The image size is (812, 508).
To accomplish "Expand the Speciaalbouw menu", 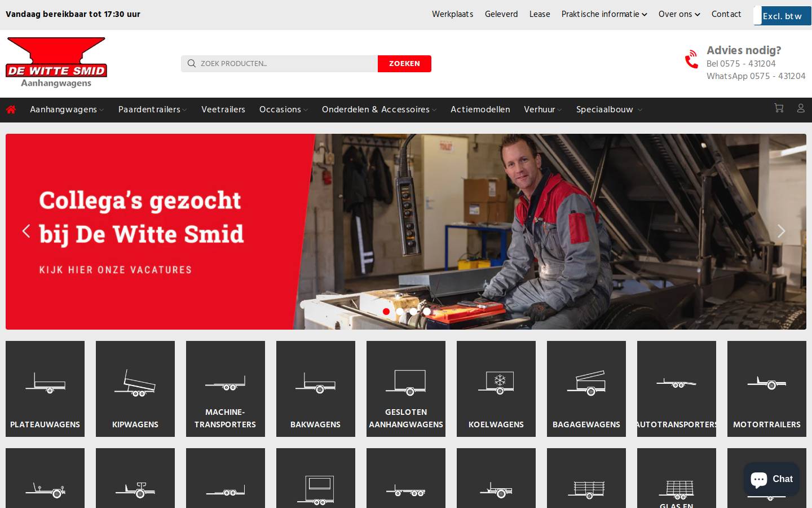I will [x=609, y=110].
